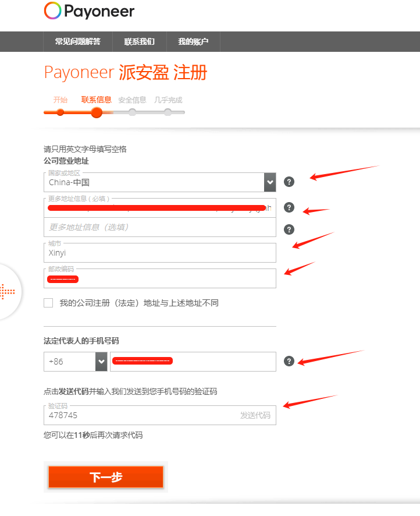Click 发送代码 to send code
The width and height of the screenshot is (420, 516).
(255, 415)
